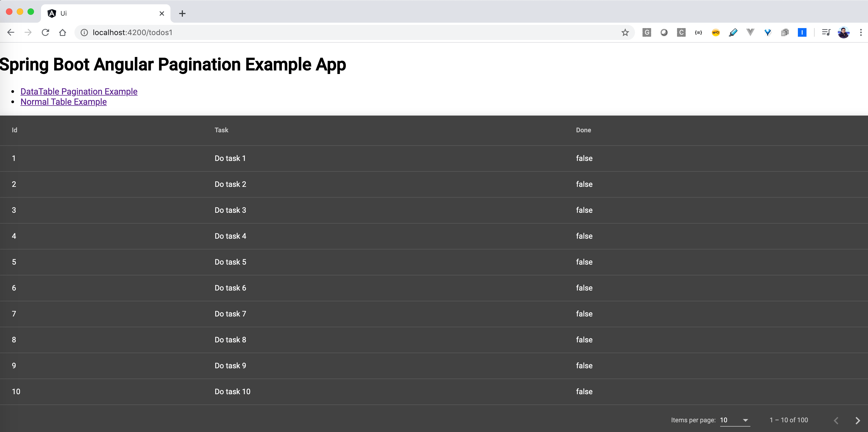Go to the next page of results
Screen dimensions: 868x432
coord(858,420)
